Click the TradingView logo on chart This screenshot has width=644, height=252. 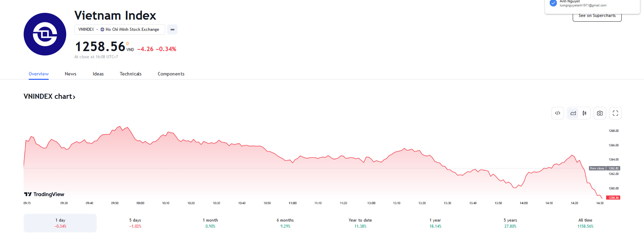click(44, 194)
